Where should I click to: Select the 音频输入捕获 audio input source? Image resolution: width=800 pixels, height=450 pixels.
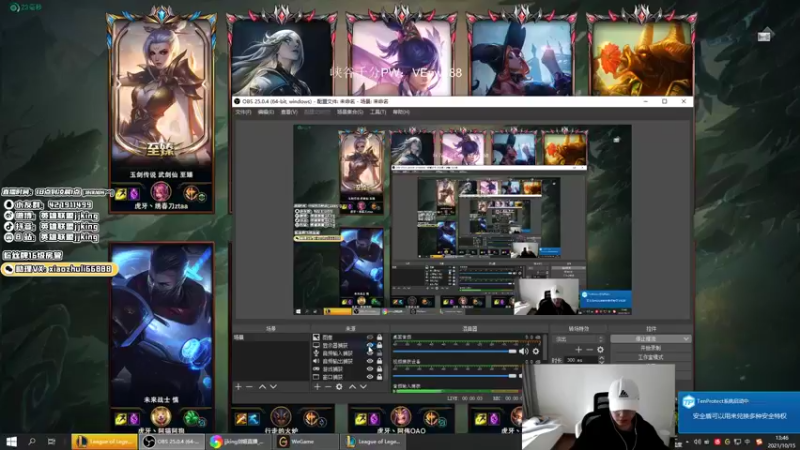coord(347,353)
